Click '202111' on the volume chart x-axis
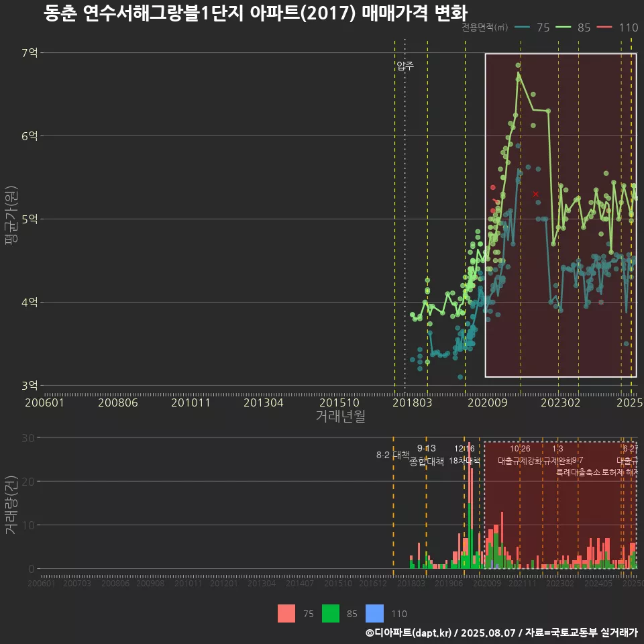This screenshot has height=644, width=644. (523, 583)
